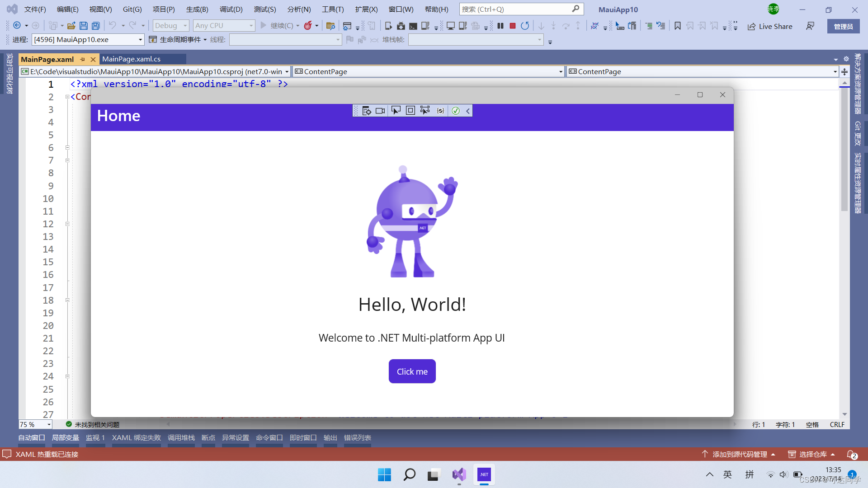
Task: Click the red Stop Debugging icon
Action: [x=513, y=26]
